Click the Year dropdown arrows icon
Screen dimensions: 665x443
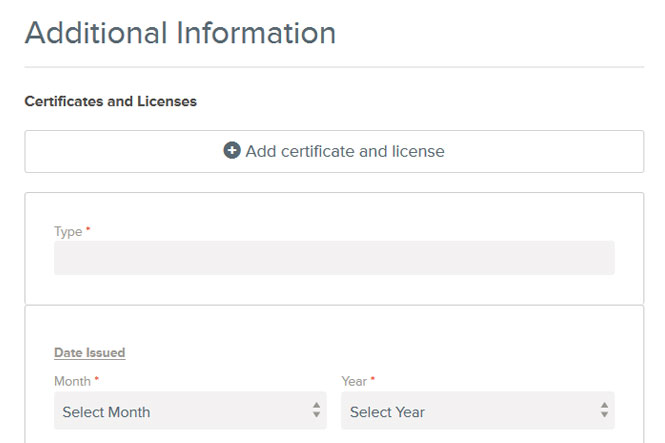pos(604,410)
